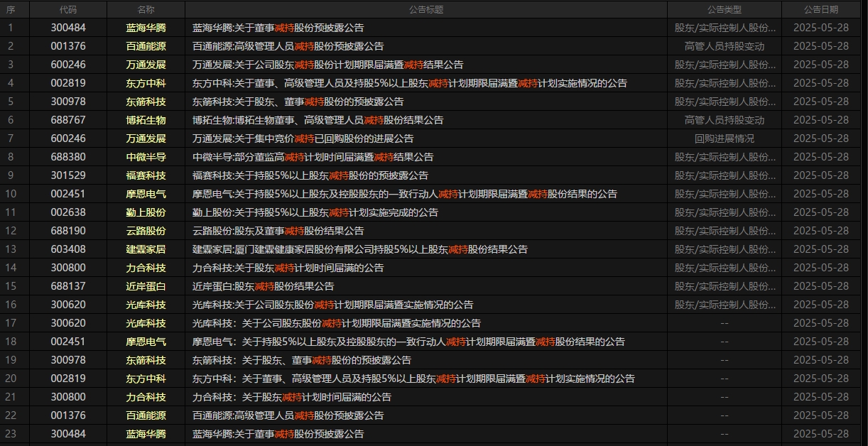Click code 300800 in row 21

point(68,397)
